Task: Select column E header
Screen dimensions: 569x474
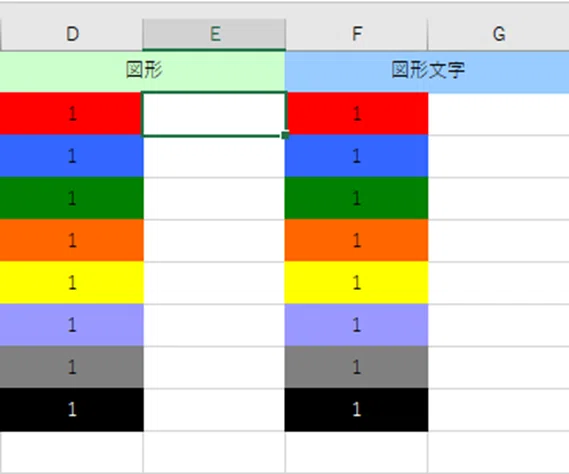Action: point(214,34)
